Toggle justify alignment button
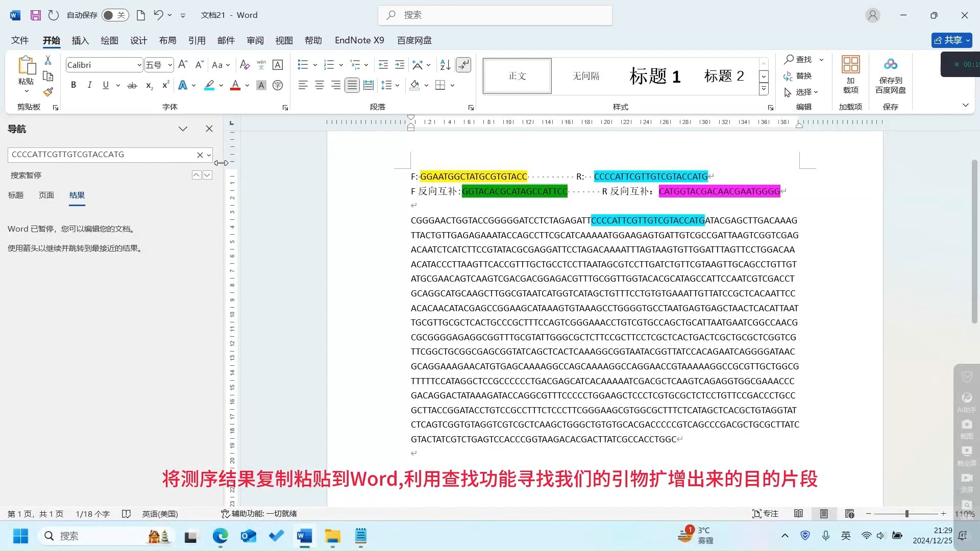Image resolution: width=980 pixels, height=551 pixels. [352, 85]
